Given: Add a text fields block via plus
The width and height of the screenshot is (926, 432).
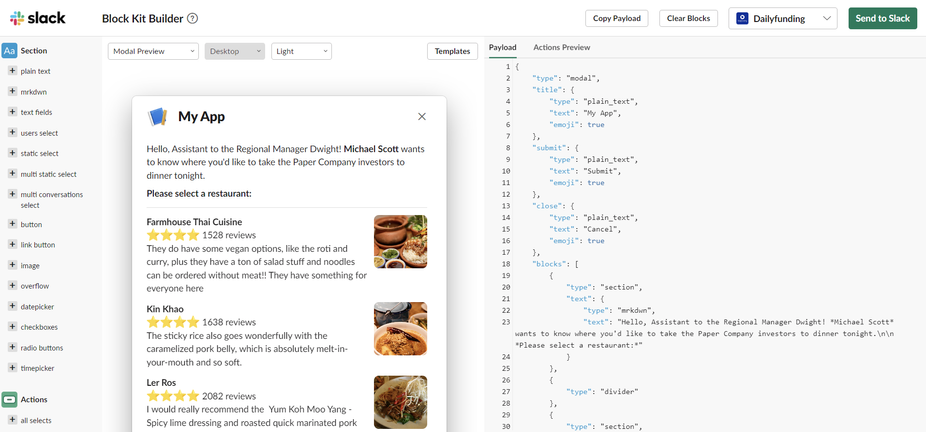Looking at the screenshot, I should point(12,112).
